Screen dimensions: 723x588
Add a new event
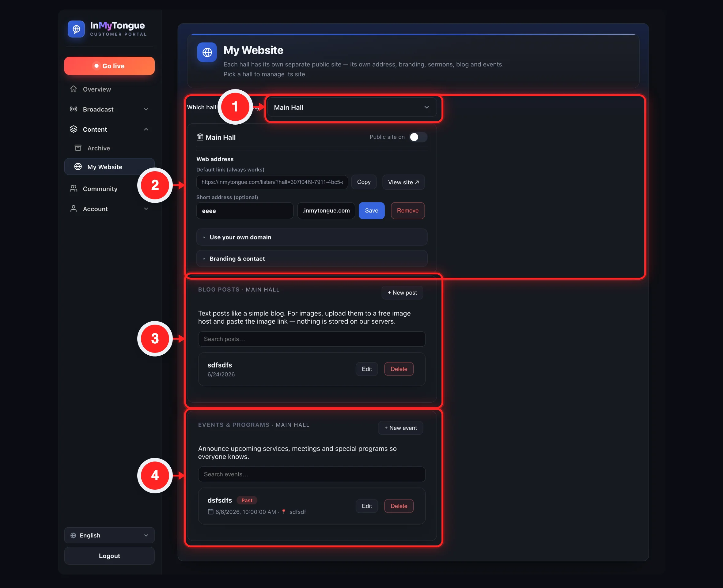coord(400,428)
